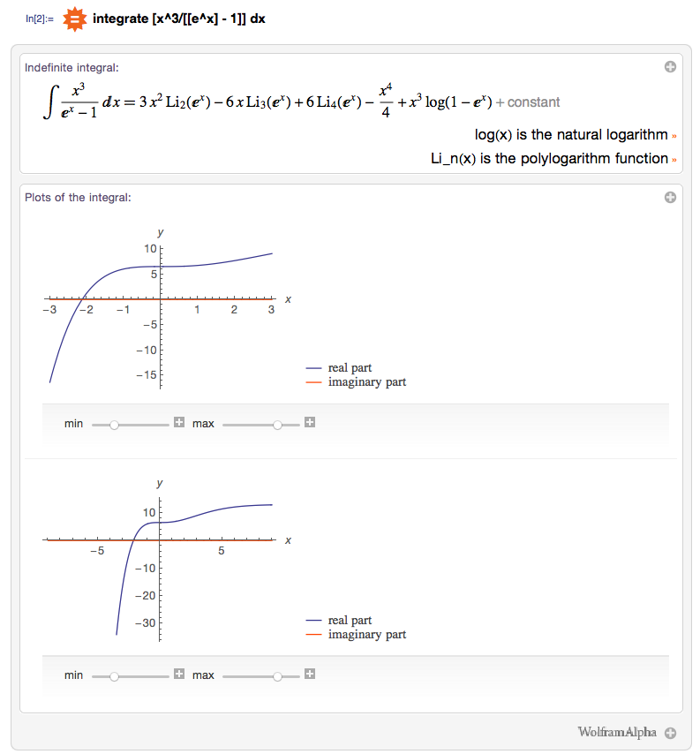This screenshot has height=754, width=700.
Task: Click the min slider handle of upper plot
Action: pyautogui.click(x=114, y=425)
